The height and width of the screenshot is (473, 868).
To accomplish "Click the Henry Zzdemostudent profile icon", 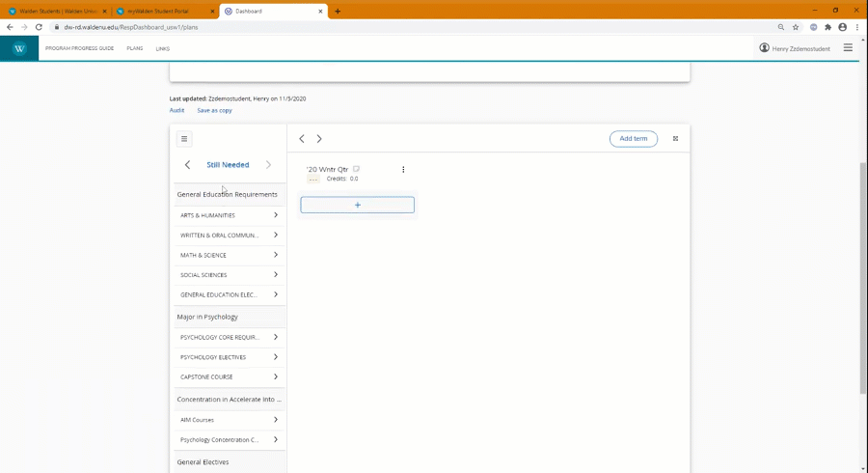I will [765, 48].
